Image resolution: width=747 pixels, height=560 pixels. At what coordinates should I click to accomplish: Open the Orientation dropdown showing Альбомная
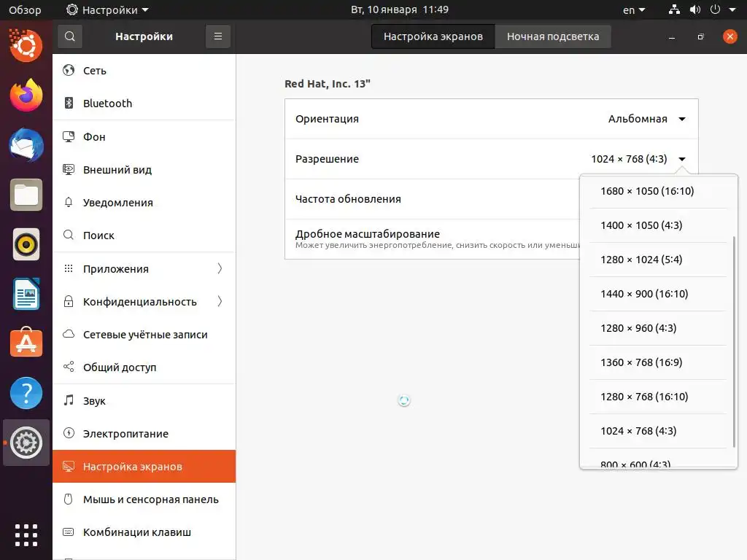click(647, 119)
